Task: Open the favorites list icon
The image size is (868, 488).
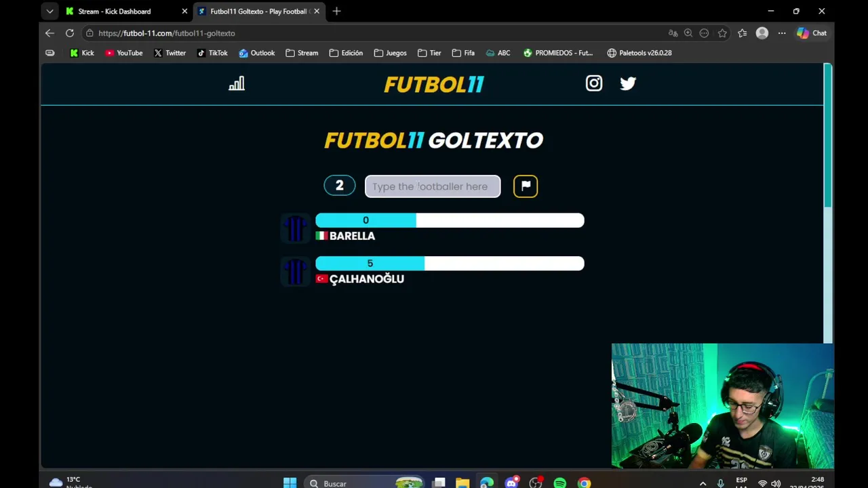Action: point(743,33)
